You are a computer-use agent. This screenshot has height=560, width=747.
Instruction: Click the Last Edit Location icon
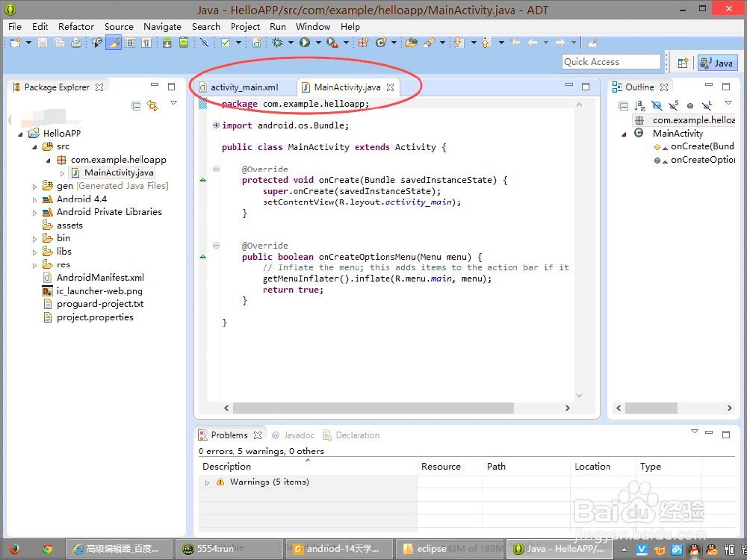(515, 43)
